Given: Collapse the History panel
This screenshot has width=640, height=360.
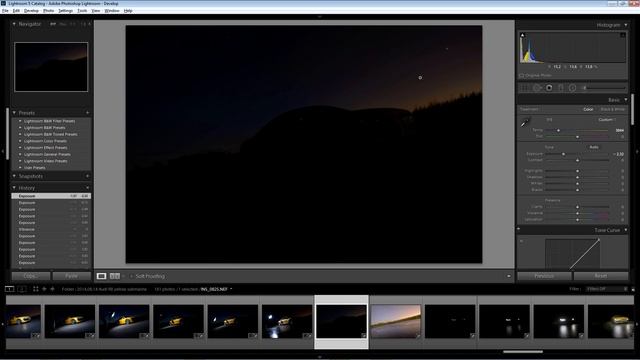Looking at the screenshot, I should (14, 188).
